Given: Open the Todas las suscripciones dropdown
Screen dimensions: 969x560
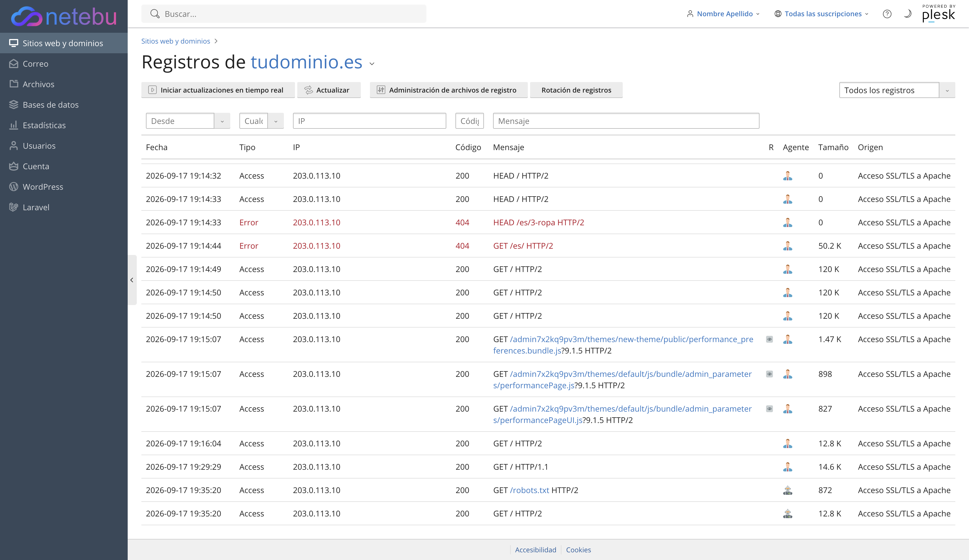Looking at the screenshot, I should coord(821,14).
